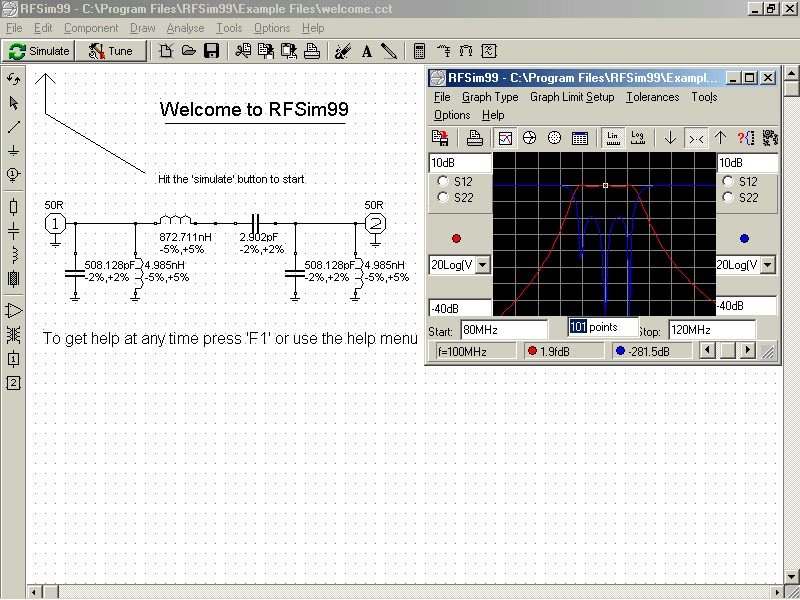Create a new circuit file
Image resolution: width=800 pixels, height=600 pixels.
tap(165, 51)
